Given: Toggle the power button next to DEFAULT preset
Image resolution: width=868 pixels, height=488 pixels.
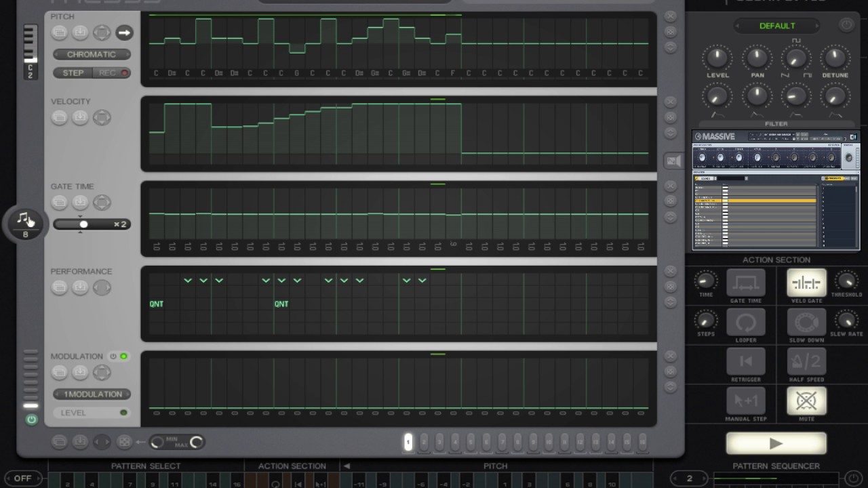Looking at the screenshot, I should 846,25.
